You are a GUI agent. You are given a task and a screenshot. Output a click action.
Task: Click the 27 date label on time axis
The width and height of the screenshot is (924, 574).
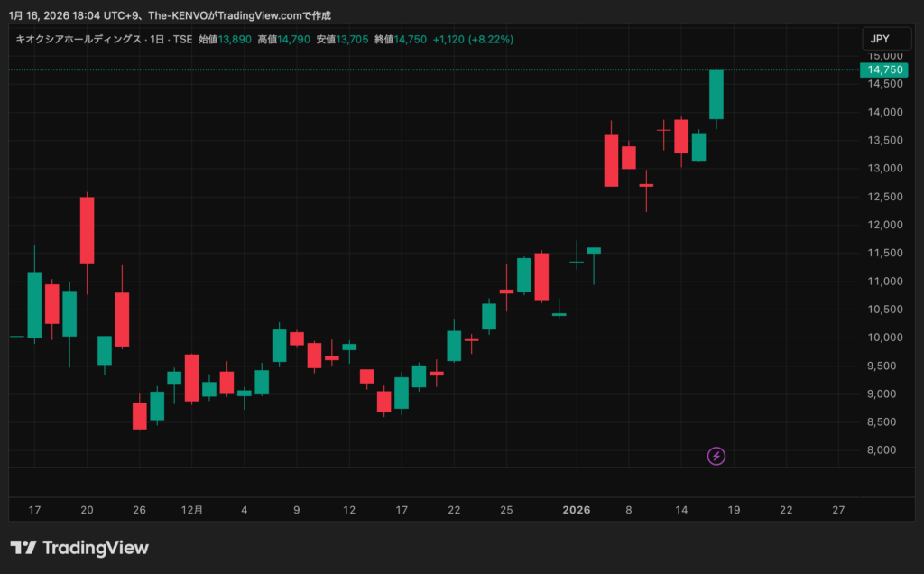point(838,510)
